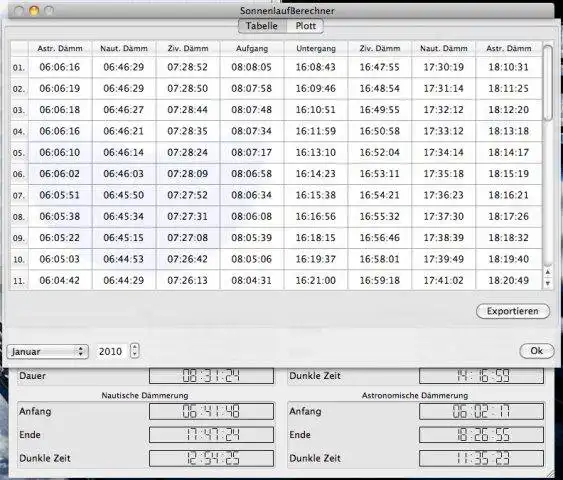This screenshot has height=480, width=563.
Task: Select cell 08:04:31 in row 11
Action: coord(252,280)
